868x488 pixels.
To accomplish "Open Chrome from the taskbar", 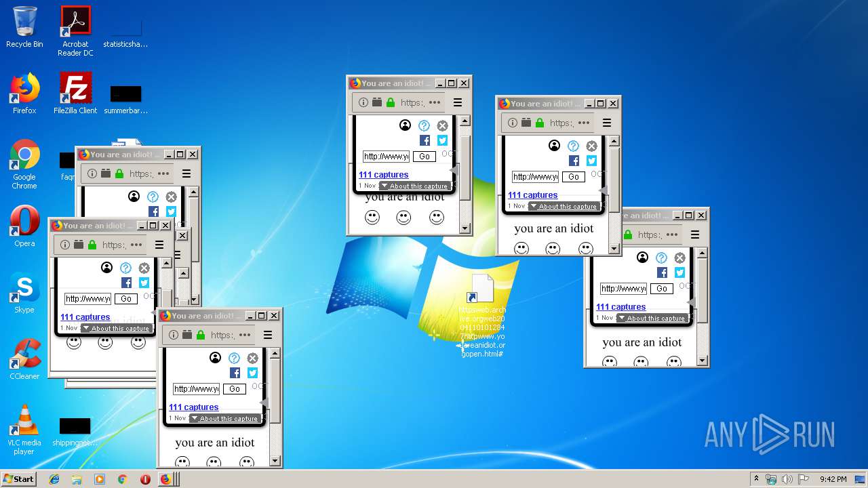I will point(122,479).
